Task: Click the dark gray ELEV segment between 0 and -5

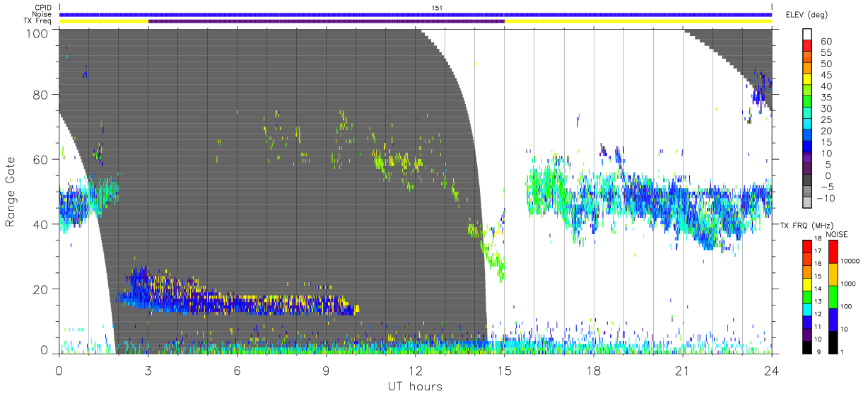Action: click(807, 180)
